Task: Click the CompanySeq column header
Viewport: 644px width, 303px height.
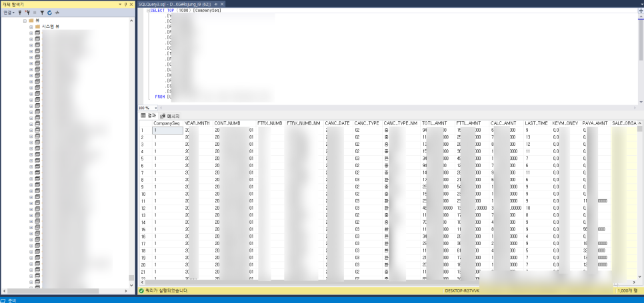Action: 167,123
